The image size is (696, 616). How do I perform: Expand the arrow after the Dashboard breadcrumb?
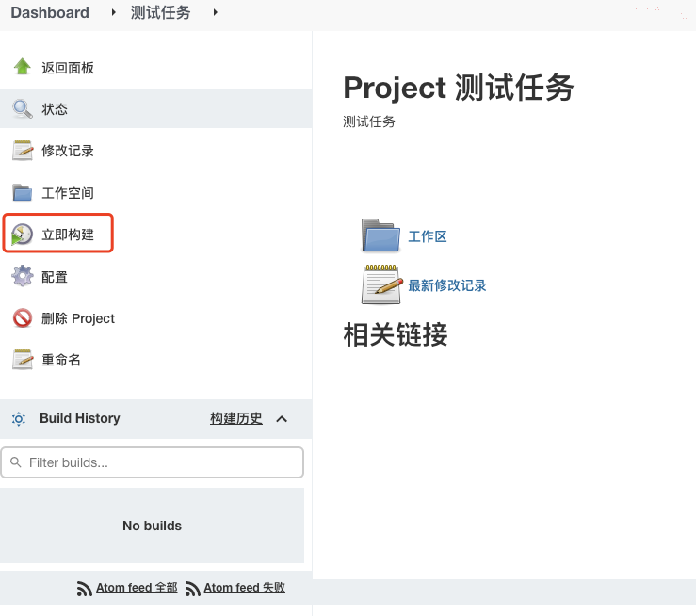click(x=114, y=12)
